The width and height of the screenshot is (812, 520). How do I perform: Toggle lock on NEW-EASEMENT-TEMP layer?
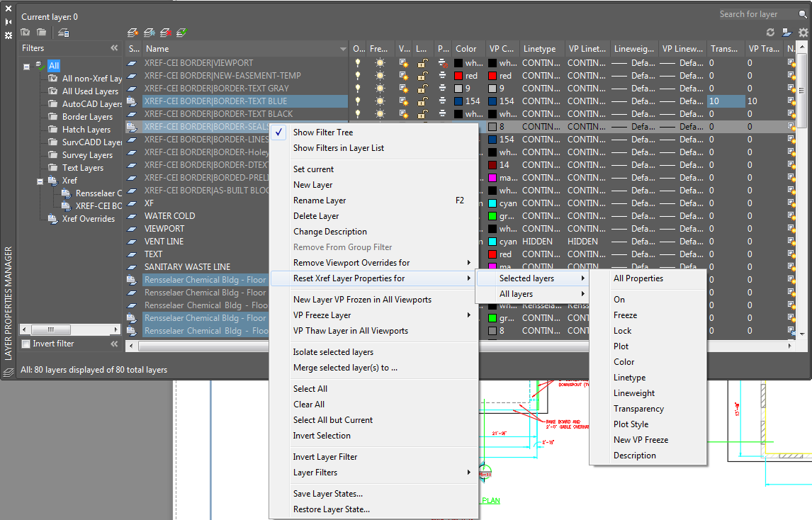[422, 76]
